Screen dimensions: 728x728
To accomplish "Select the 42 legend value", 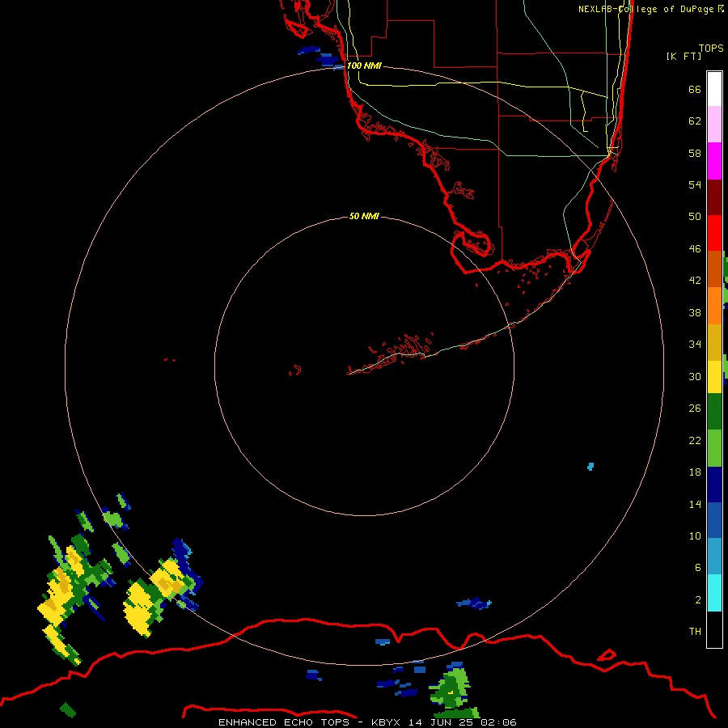I will (695, 280).
